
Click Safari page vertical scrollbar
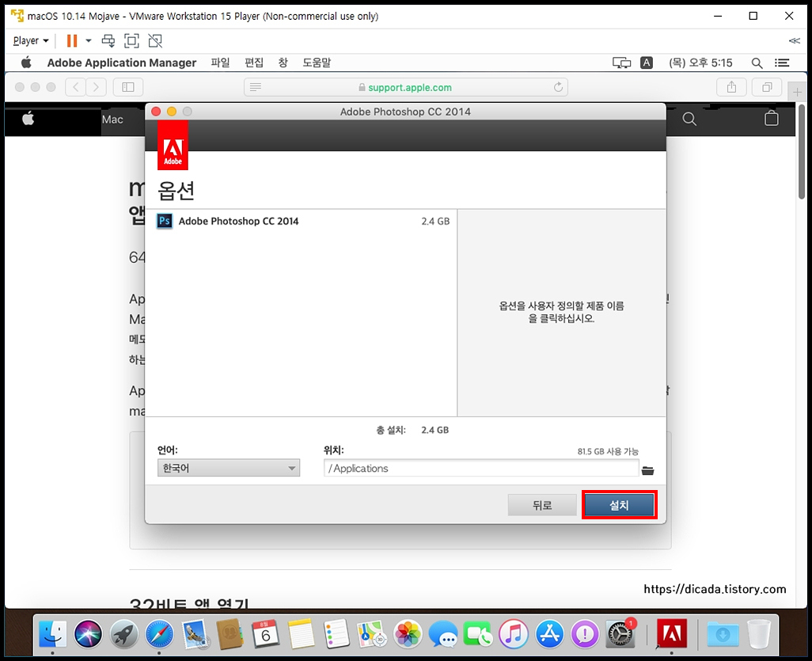pyautogui.click(x=802, y=152)
